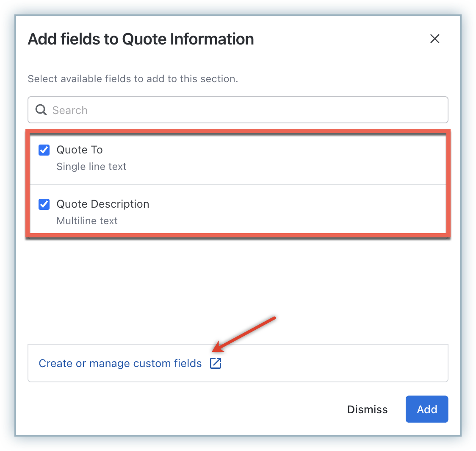Click the magnifying glass search icon
Image resolution: width=476 pixels, height=451 pixels.
[x=41, y=110]
